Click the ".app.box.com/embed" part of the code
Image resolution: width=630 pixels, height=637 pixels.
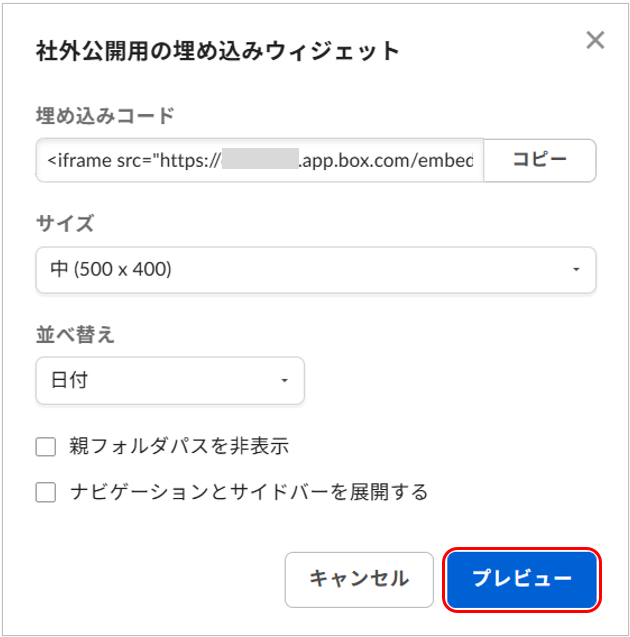click(388, 160)
